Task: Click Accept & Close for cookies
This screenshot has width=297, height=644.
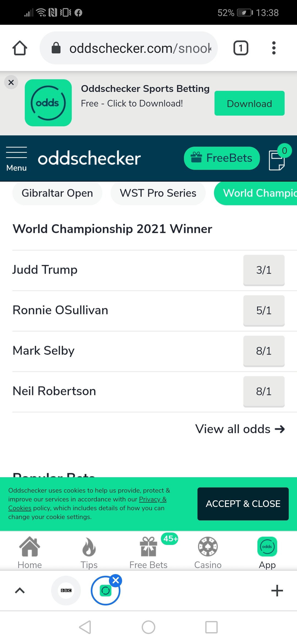Action: [243, 504]
